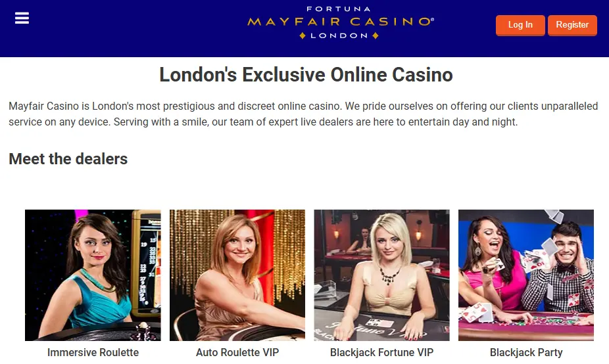
Task: Click the gold diamond right of LONDON
Action: pos(375,35)
